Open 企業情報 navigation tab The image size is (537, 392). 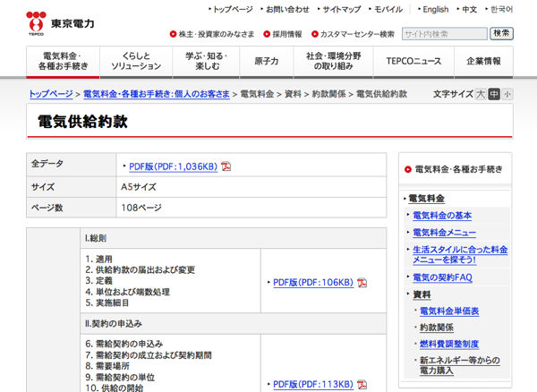coord(483,61)
